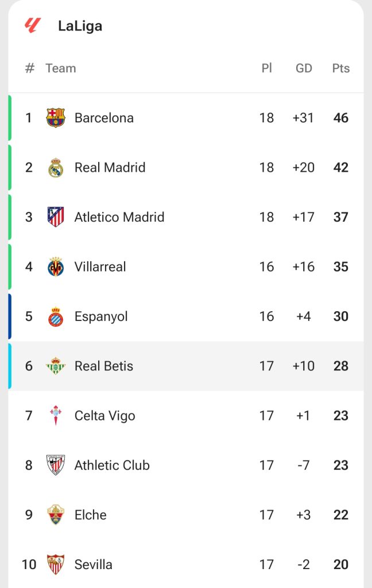The height and width of the screenshot is (588, 372).
Task: Select the Pl column header
Action: (266, 68)
